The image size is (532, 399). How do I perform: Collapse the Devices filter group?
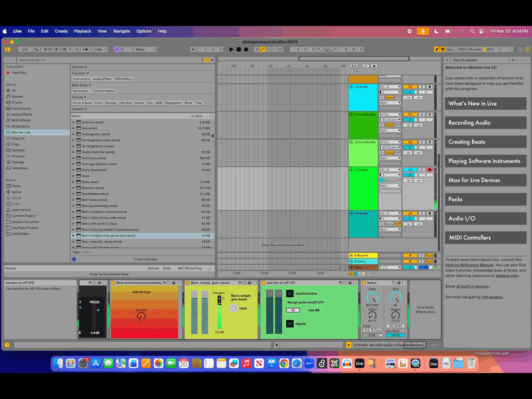tap(79, 67)
